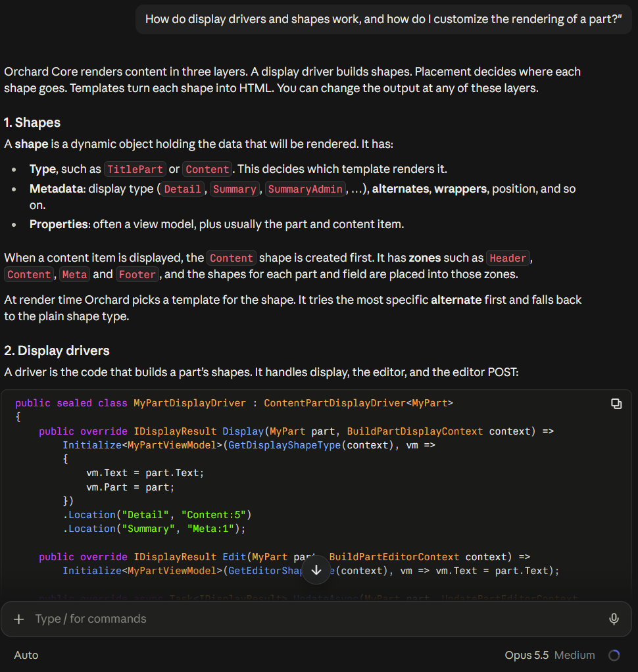Click the Footer zone code chip

click(x=137, y=275)
